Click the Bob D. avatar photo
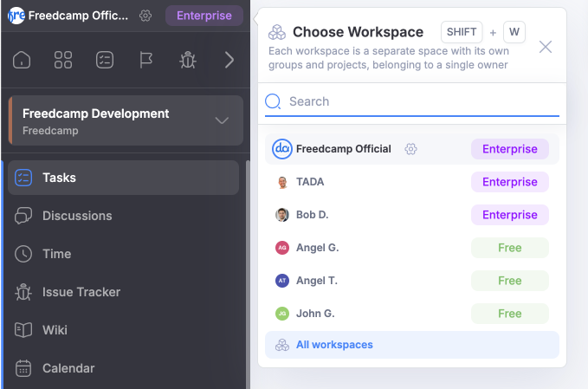 (282, 215)
